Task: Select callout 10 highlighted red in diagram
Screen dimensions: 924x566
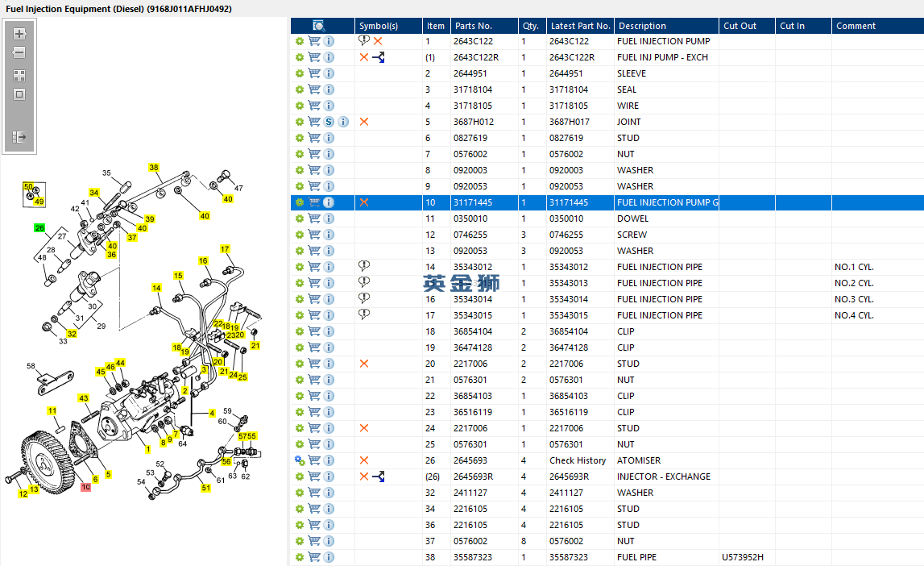Action: pos(86,487)
